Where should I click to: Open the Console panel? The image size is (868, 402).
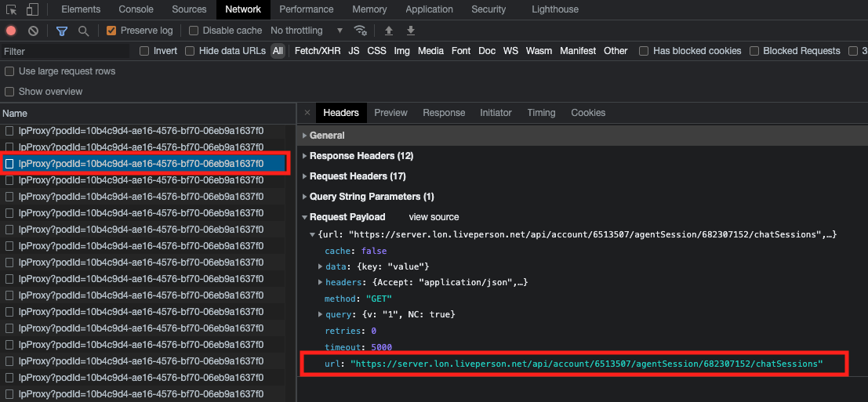pos(136,9)
